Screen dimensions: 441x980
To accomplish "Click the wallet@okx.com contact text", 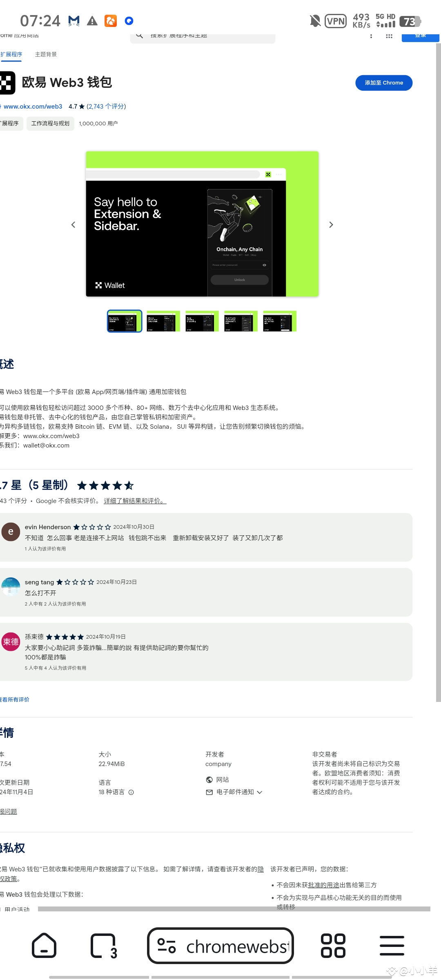I will pos(46,445).
